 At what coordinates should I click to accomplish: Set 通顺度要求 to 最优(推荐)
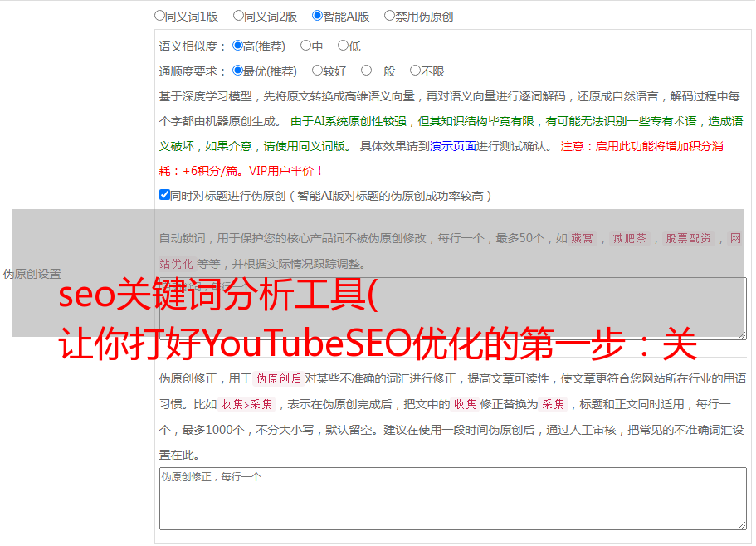[x=237, y=71]
